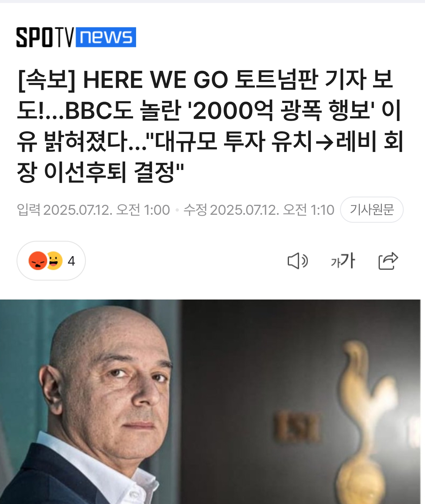The image size is (425, 504).
Task: Tap the headline's last line 장 이선후퇴 결정
Action: click(100, 172)
